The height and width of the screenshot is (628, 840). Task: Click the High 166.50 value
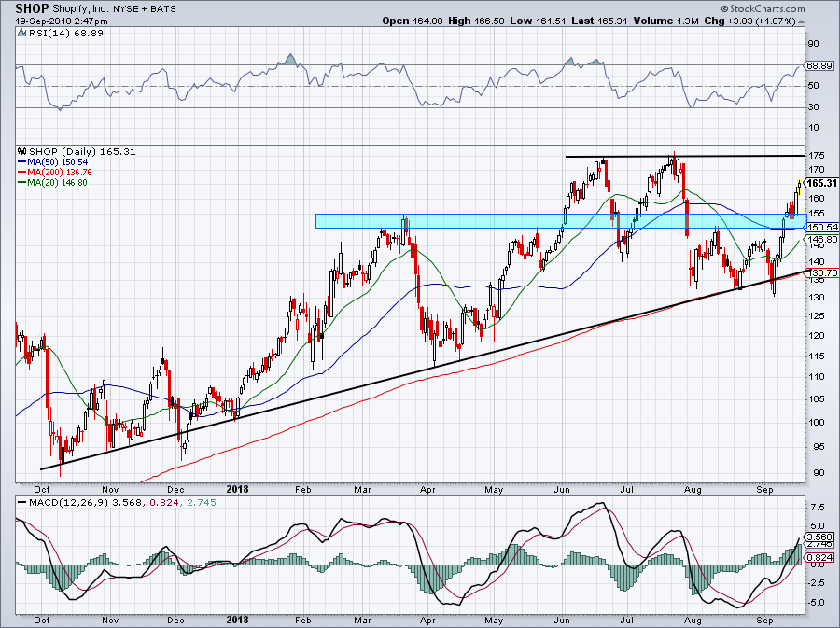476,21
